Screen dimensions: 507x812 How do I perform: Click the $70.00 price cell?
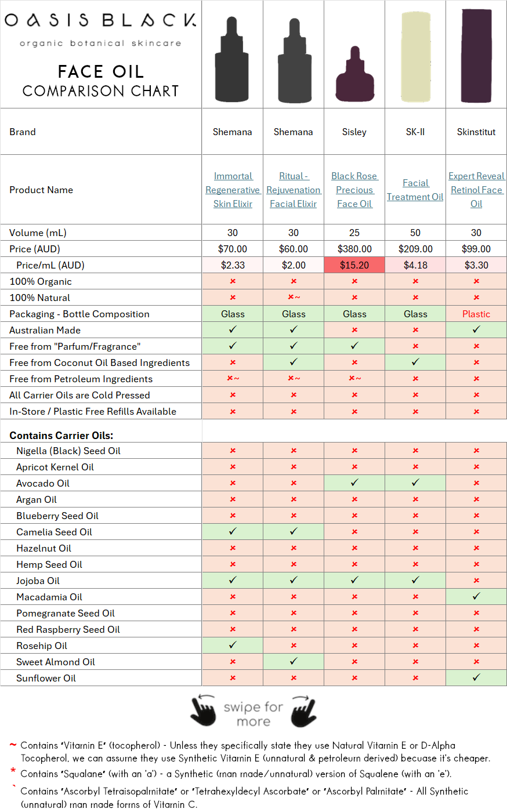click(233, 249)
